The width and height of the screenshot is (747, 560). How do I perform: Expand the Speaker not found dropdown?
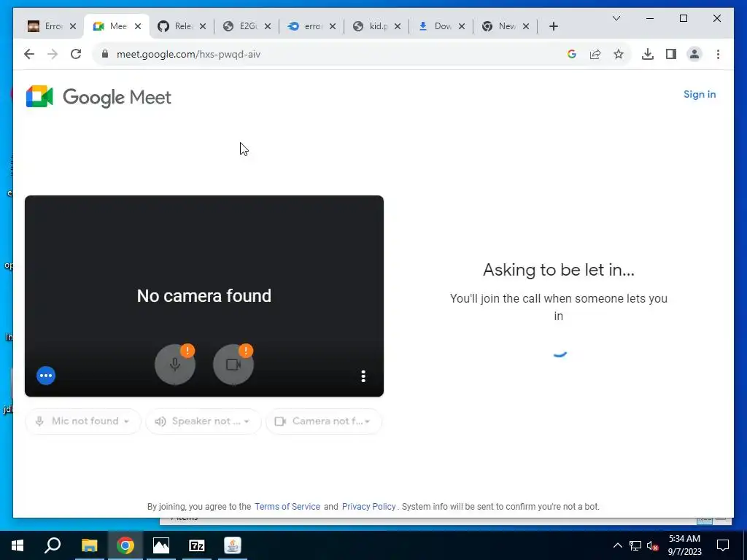pyautogui.click(x=204, y=421)
